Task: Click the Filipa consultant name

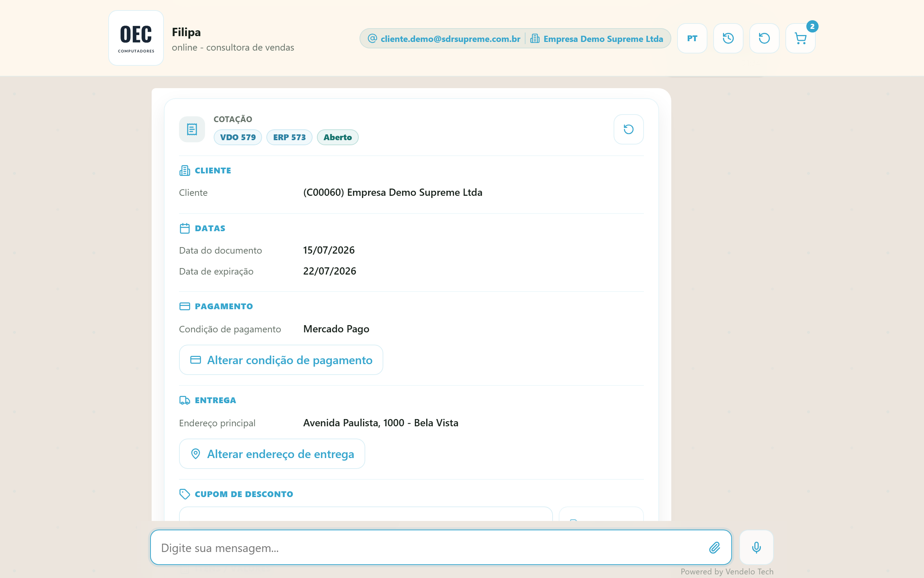Action: click(x=186, y=32)
